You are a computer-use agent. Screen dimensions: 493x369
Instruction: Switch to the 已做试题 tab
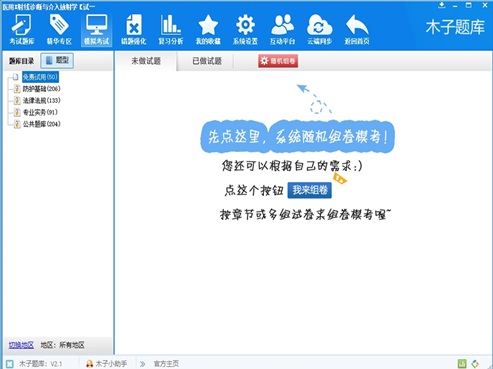coord(207,61)
